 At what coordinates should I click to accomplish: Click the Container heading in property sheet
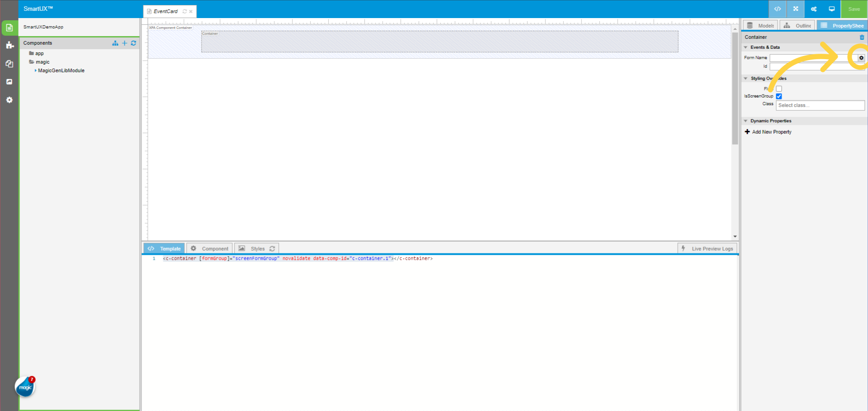pos(756,37)
